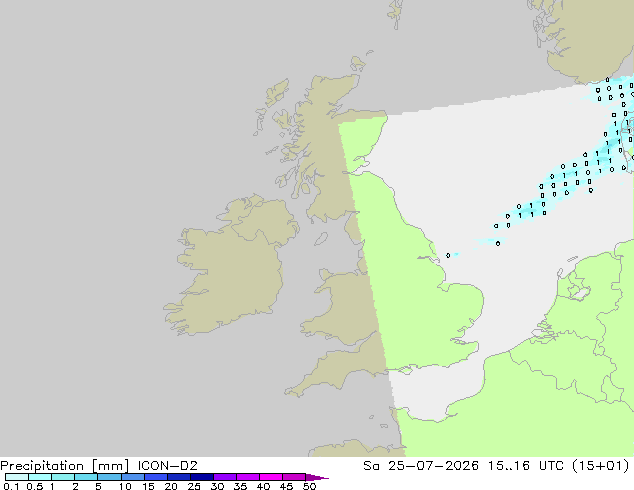The width and height of the screenshot is (634, 490).
Task: Click the Isle of Man outline
Action: [x=321, y=239]
